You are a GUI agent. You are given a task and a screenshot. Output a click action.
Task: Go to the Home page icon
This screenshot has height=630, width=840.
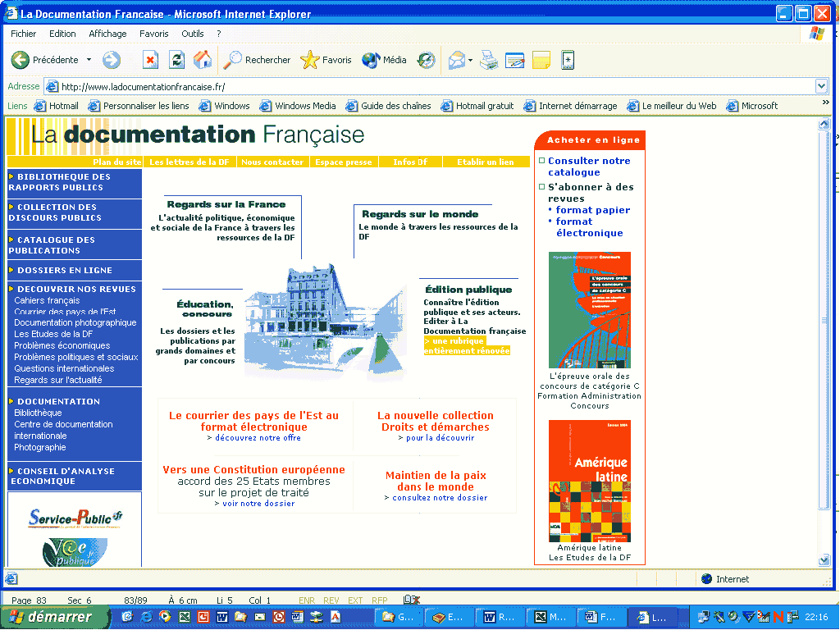(x=202, y=60)
